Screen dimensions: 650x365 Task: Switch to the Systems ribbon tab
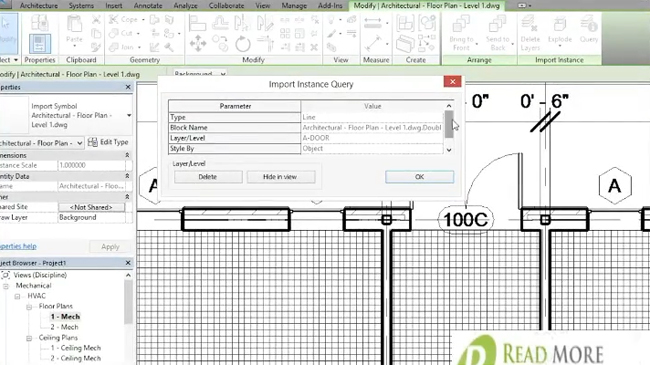click(x=81, y=6)
